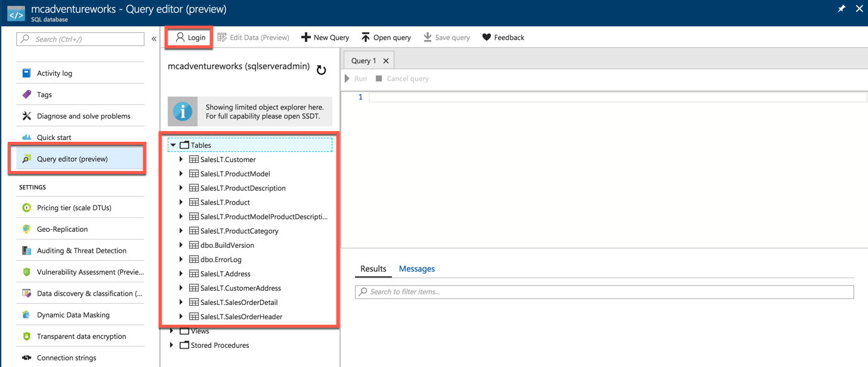Click the Dynamic Data Masking icon
The height and width of the screenshot is (367, 868).
click(x=26, y=315)
